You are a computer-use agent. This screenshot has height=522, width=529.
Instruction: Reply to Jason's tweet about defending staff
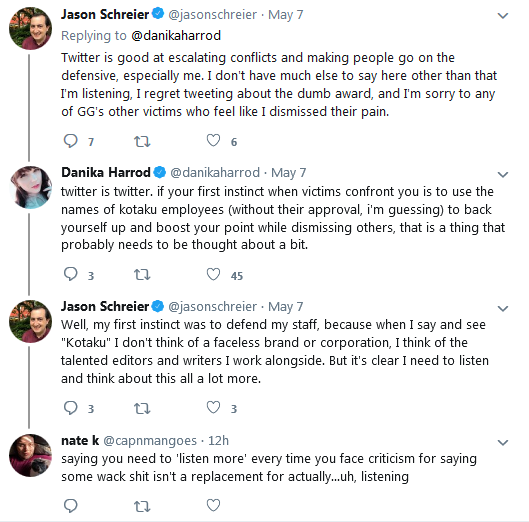click(x=71, y=408)
